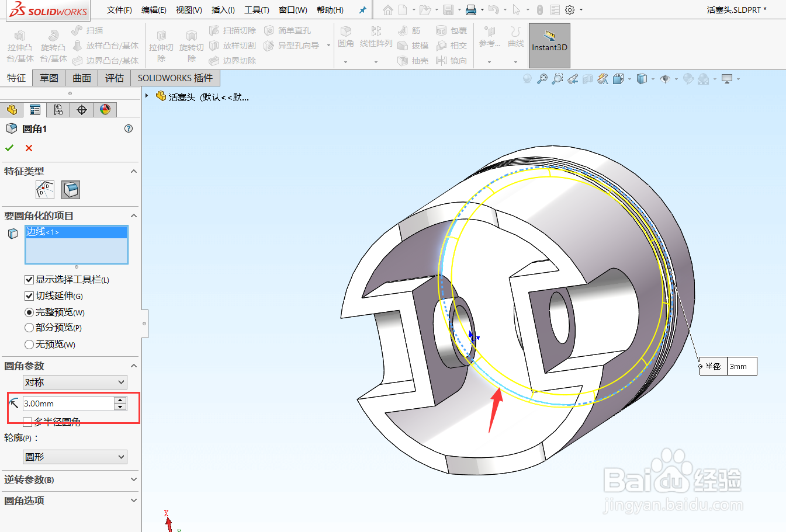Confirm fillet with the green checkmark
Image resolution: width=786 pixels, height=532 pixels.
9,148
